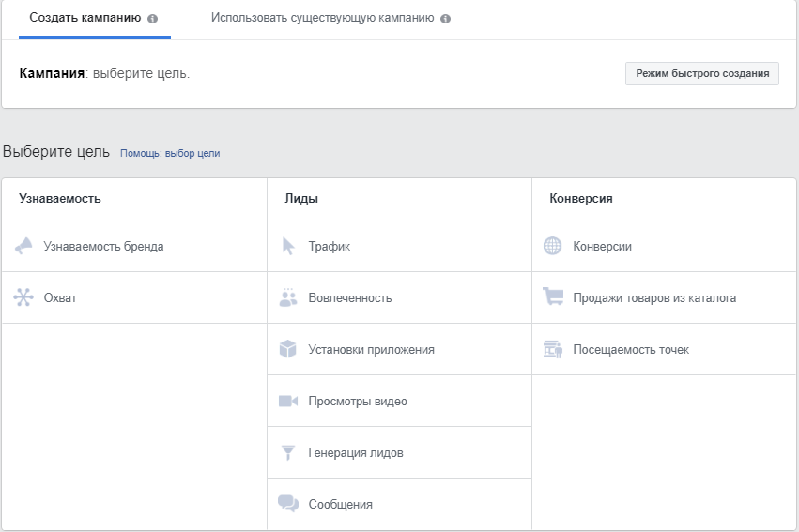Pick the Генерация лидов objective text
This screenshot has width=799, height=532.
tap(356, 453)
